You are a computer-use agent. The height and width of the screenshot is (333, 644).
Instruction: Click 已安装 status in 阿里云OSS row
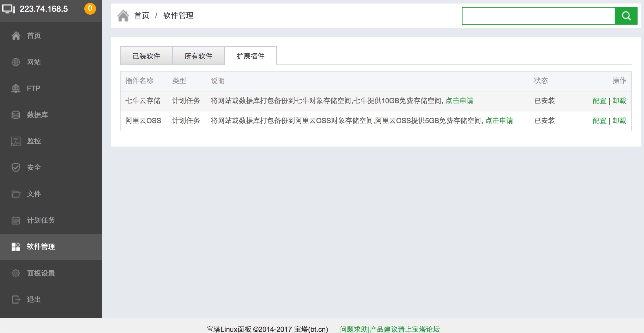pos(544,121)
